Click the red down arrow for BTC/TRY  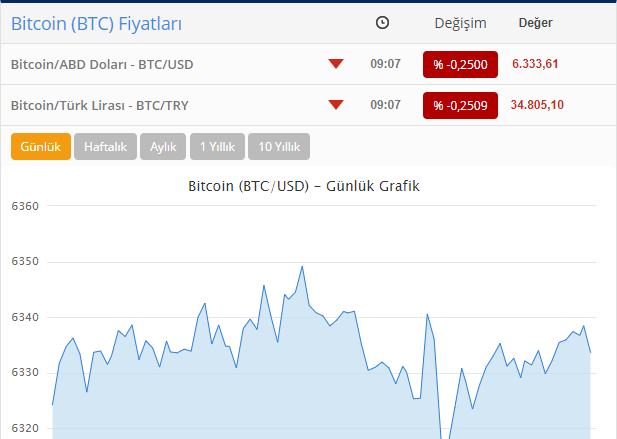tap(336, 105)
